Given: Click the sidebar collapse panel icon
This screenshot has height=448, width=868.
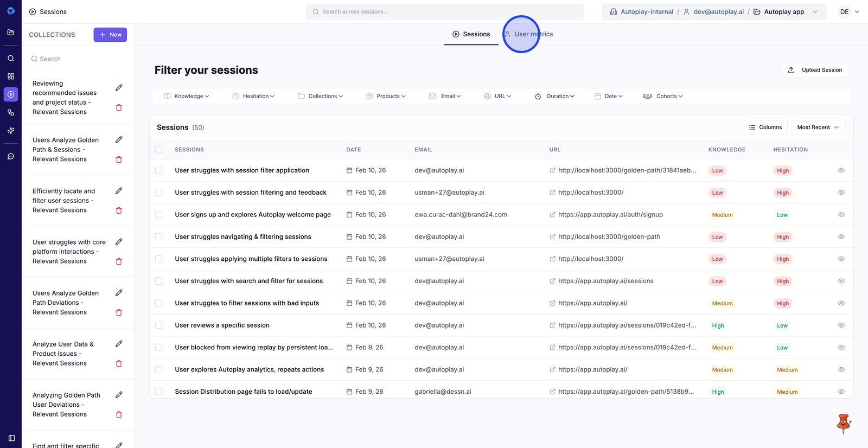Looking at the screenshot, I should (11, 438).
